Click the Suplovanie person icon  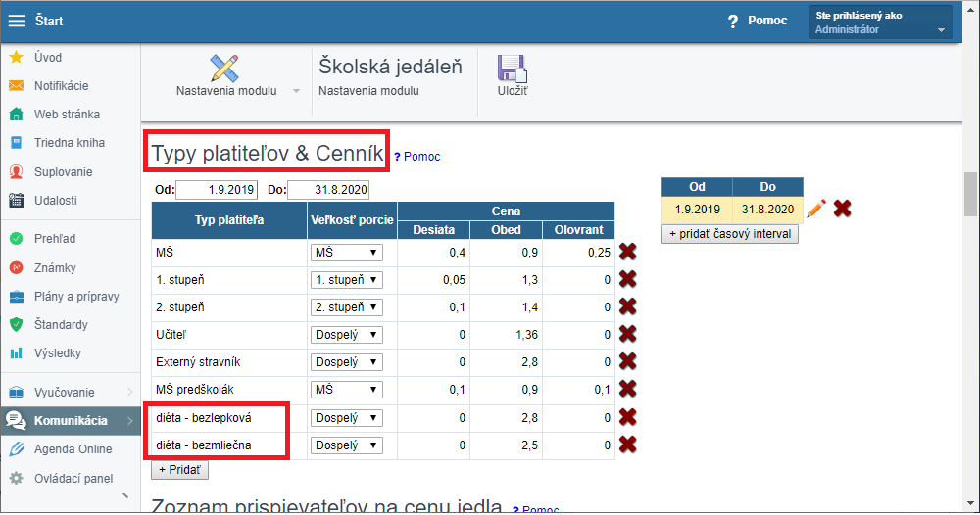17,171
